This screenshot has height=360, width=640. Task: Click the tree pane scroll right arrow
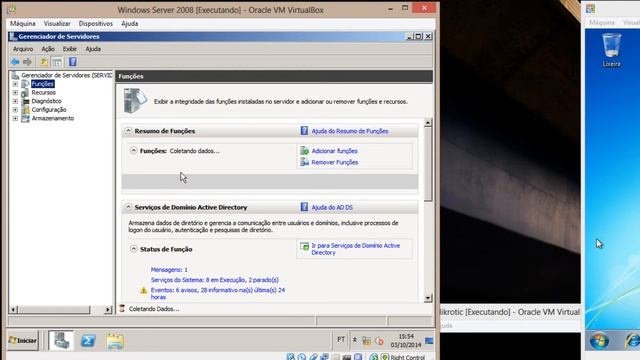(x=108, y=310)
